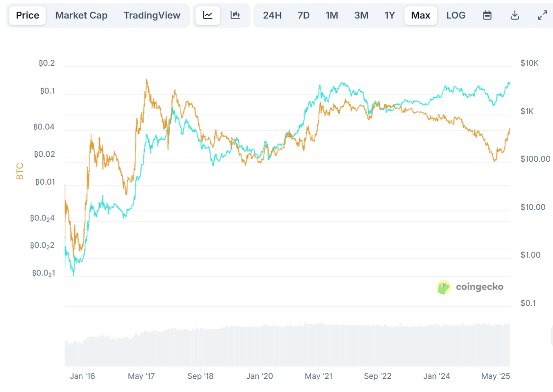Download chart data icon
The image size is (553, 392).
tap(515, 16)
